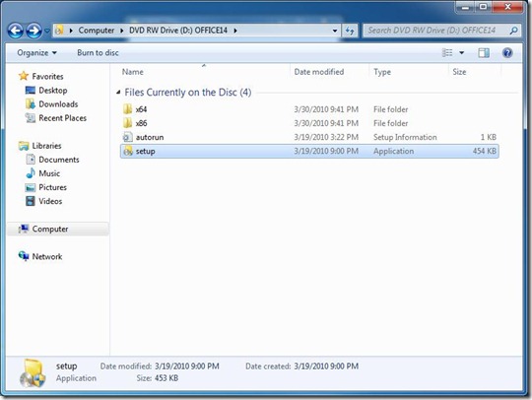Change your view icon button
This screenshot has width=532, height=400.
coord(447,52)
